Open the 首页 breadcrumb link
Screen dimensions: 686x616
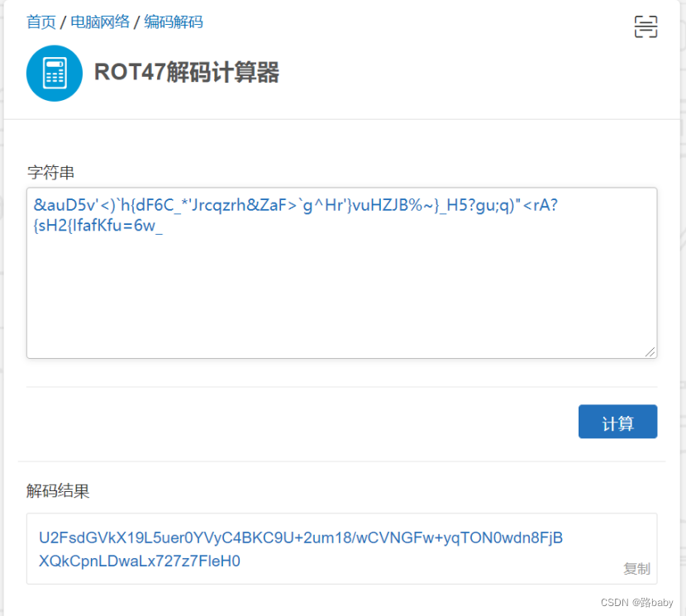(x=41, y=21)
